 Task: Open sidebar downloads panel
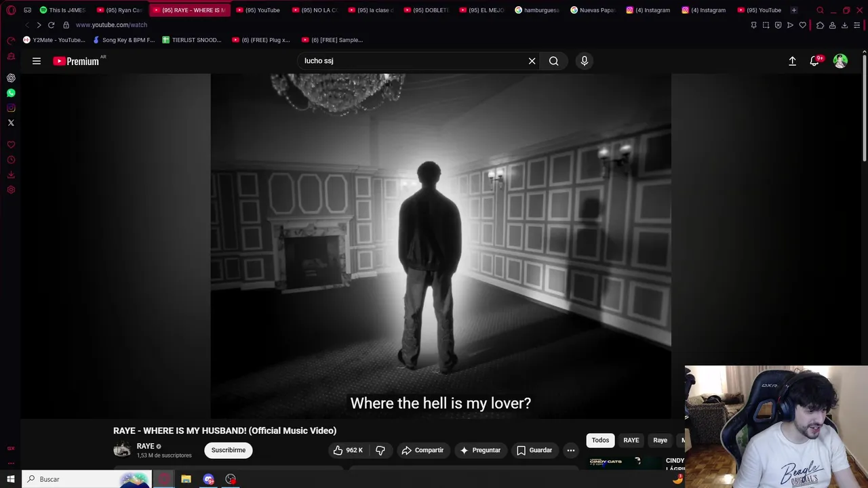pyautogui.click(x=11, y=175)
